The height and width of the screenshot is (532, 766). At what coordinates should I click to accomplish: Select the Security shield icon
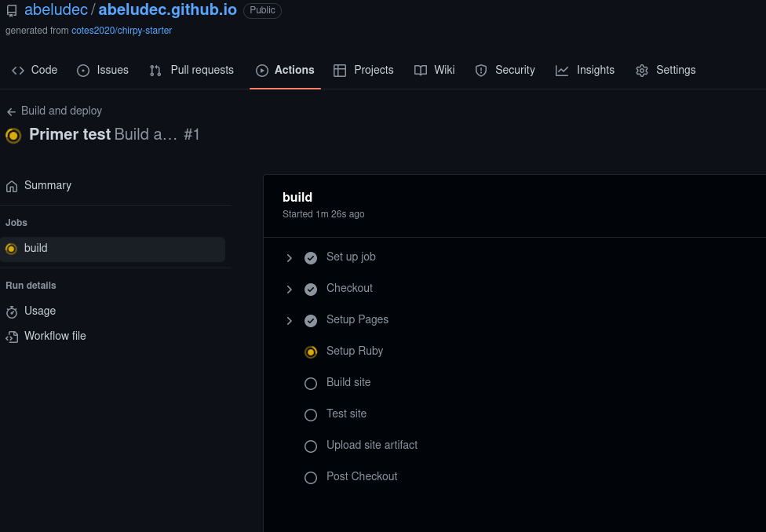pos(480,70)
